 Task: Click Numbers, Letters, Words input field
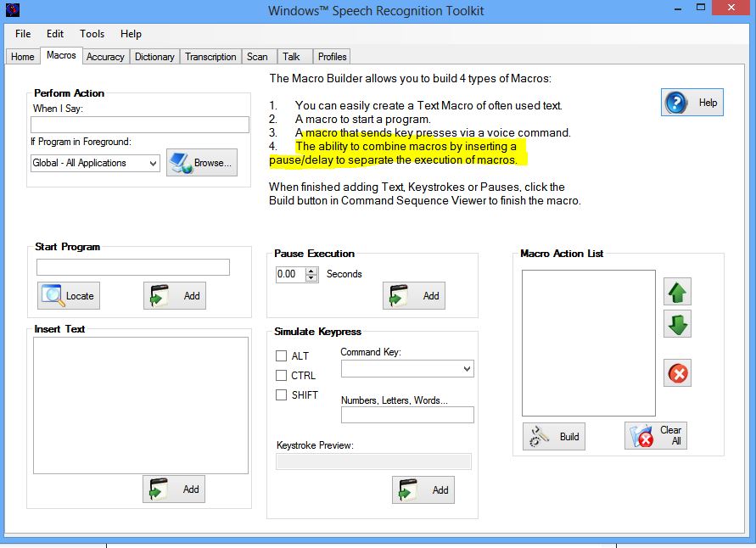point(407,415)
